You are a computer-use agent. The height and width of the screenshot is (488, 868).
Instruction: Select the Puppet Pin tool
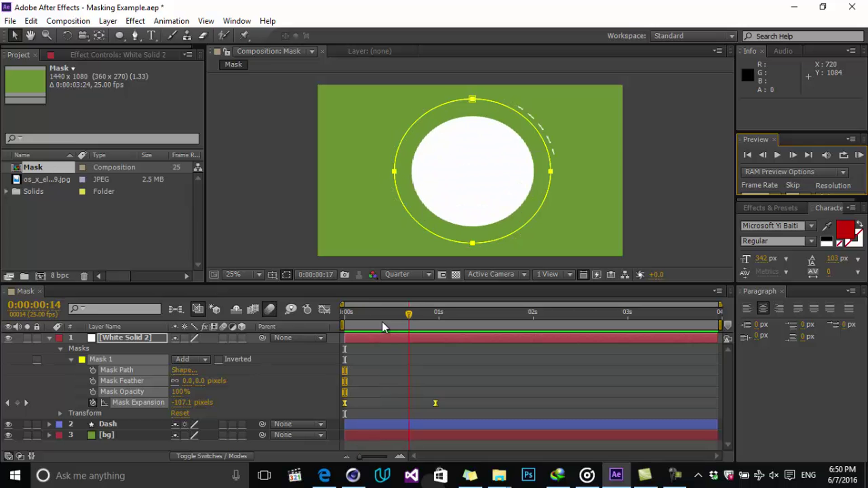(244, 35)
